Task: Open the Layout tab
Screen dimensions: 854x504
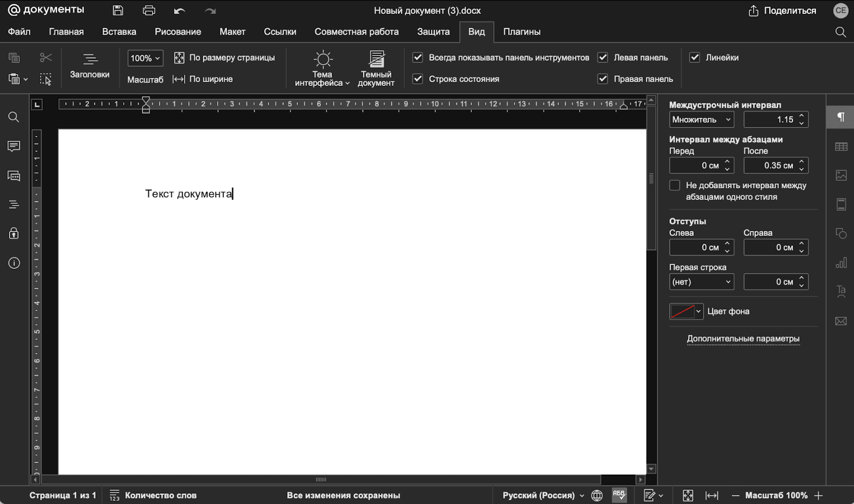Action: point(232,32)
